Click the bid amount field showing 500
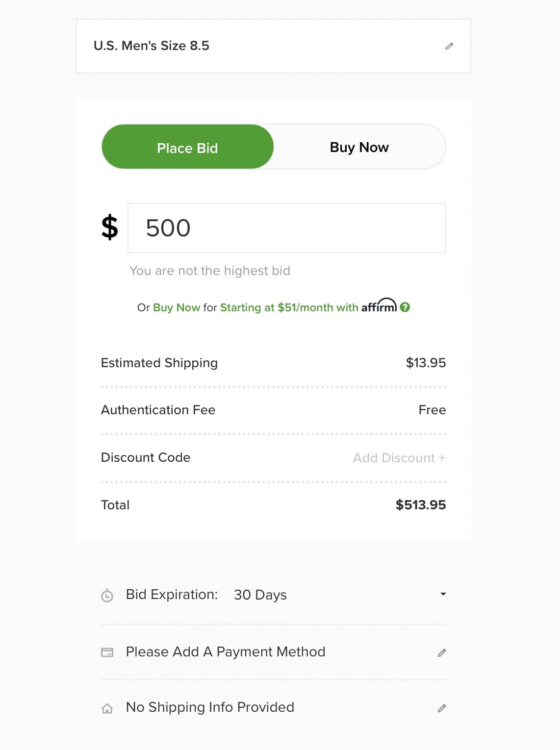 286,228
